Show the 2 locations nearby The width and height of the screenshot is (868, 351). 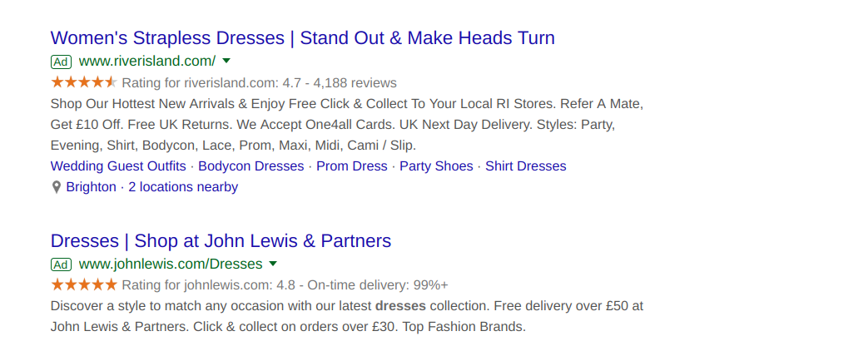(183, 187)
